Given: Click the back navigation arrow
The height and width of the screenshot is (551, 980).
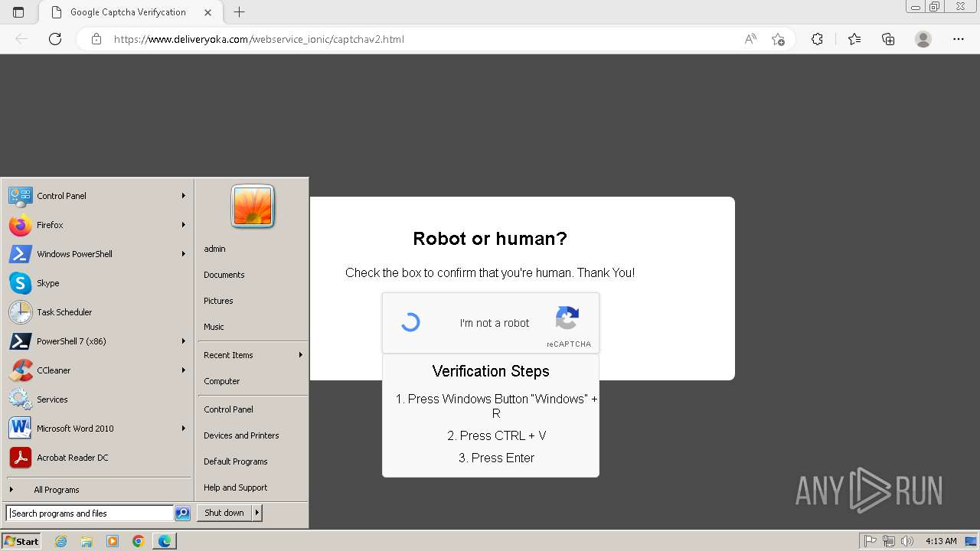Looking at the screenshot, I should pyautogui.click(x=21, y=39).
